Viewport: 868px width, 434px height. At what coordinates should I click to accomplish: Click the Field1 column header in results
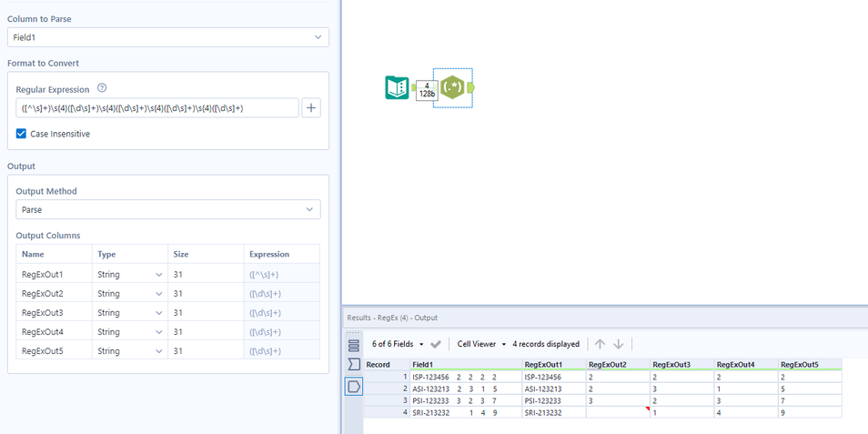[466, 365]
